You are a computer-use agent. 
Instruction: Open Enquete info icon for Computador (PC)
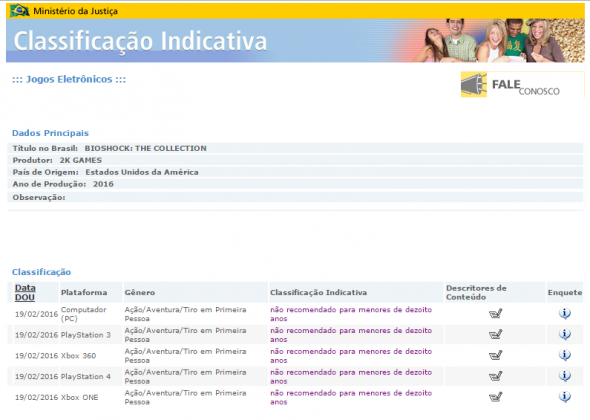click(x=564, y=313)
